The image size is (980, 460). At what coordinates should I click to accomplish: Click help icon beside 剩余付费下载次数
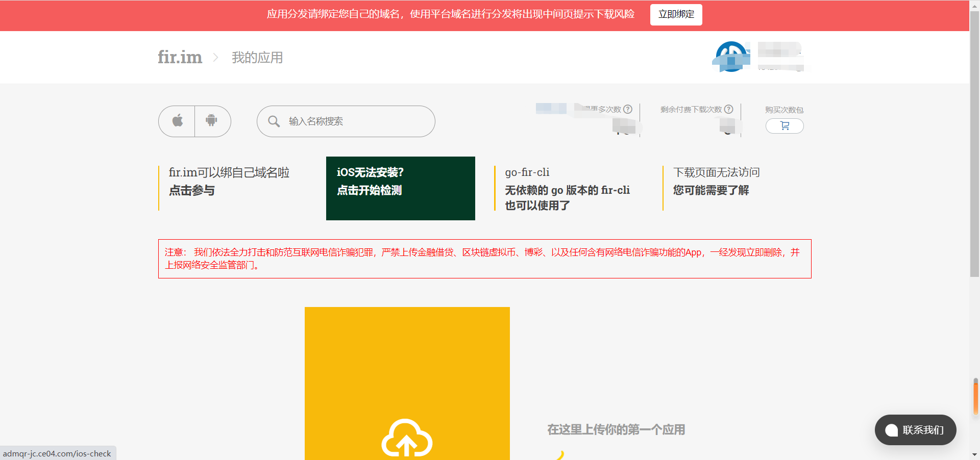pos(729,109)
